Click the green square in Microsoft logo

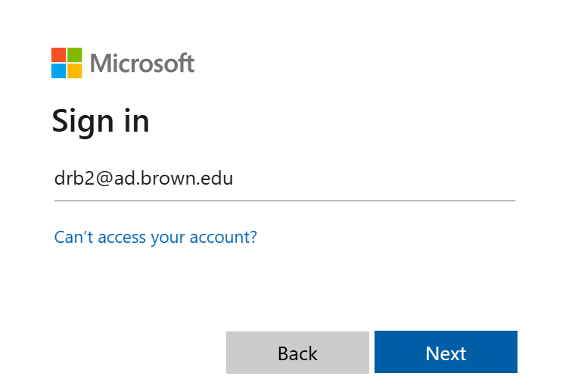coord(74,54)
